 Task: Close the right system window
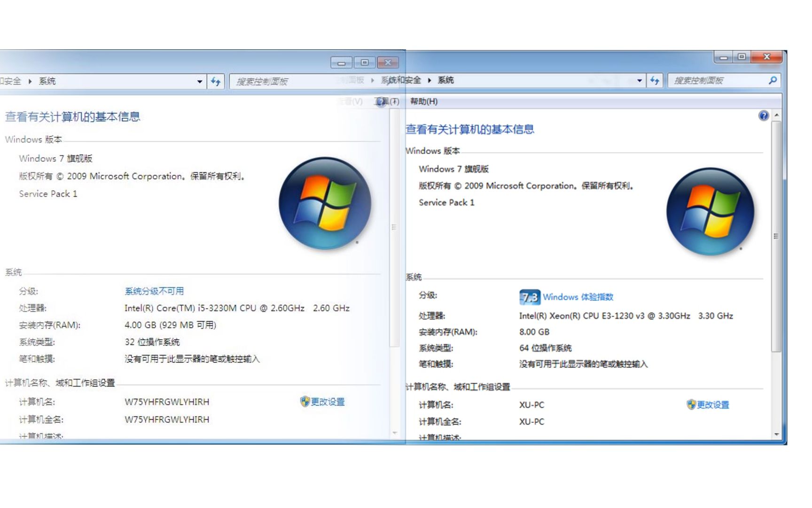(x=766, y=57)
